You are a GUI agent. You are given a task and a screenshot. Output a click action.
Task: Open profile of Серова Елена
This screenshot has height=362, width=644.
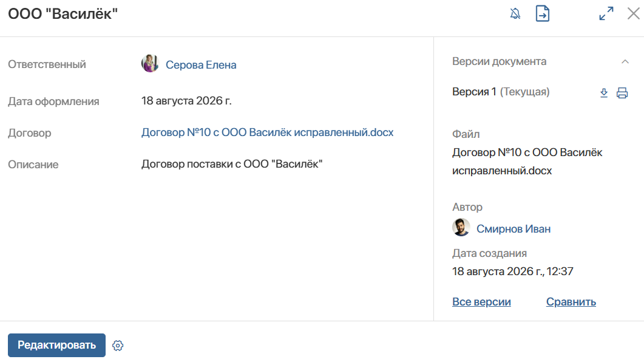pyautogui.click(x=201, y=65)
